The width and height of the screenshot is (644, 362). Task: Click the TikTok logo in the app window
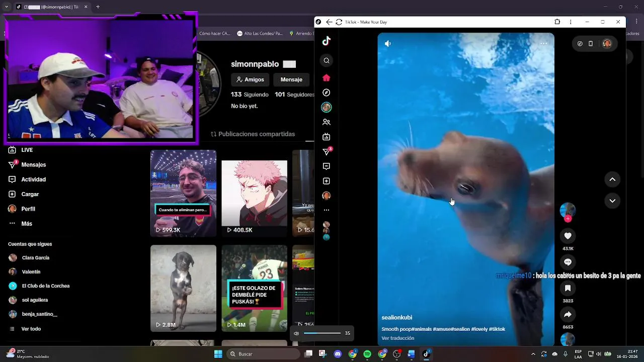click(x=327, y=41)
